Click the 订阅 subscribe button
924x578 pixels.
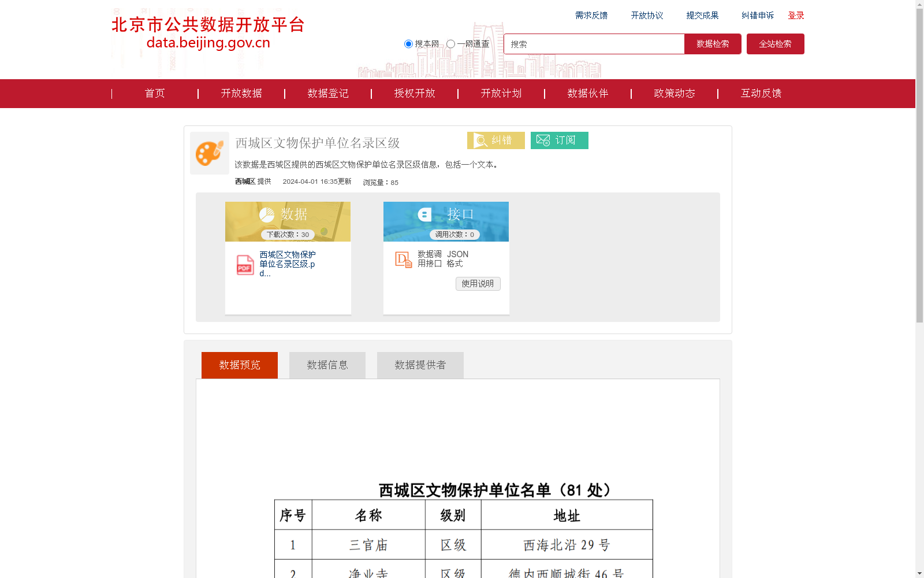click(x=560, y=140)
